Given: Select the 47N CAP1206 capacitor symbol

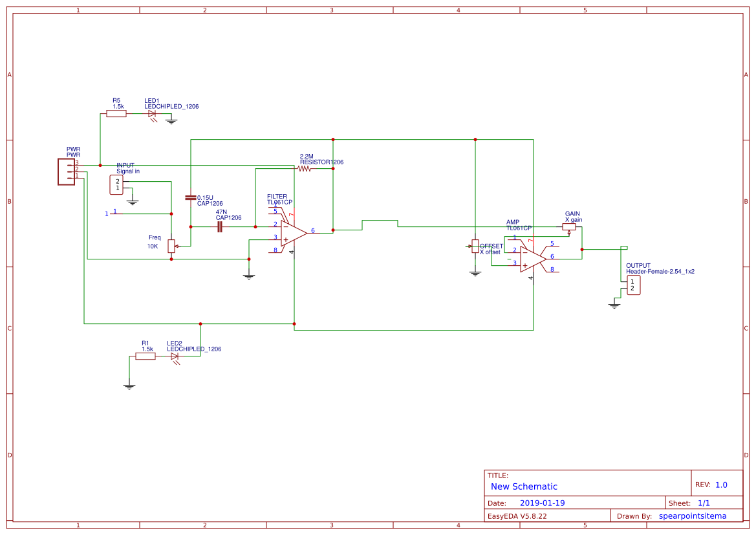Looking at the screenshot, I should pos(220,226).
